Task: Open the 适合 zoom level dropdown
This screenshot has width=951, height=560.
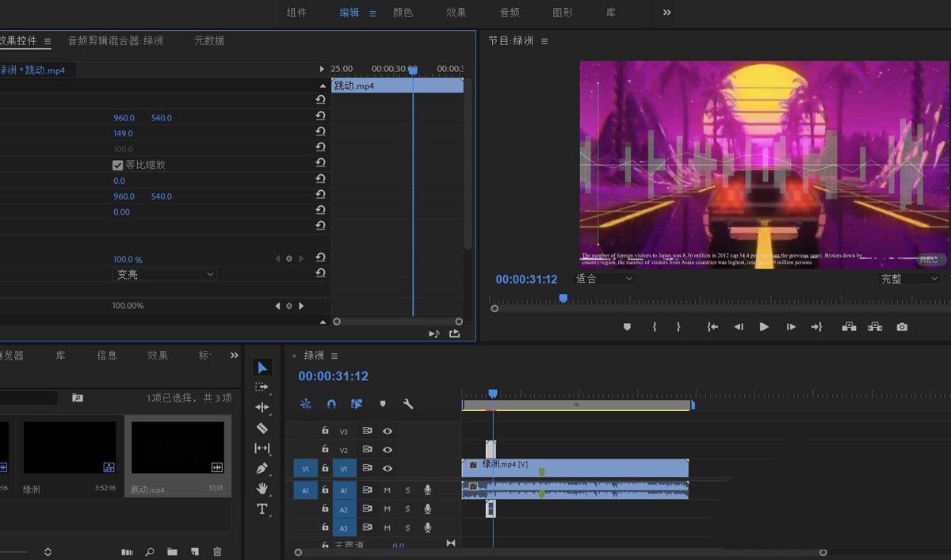Action: pyautogui.click(x=604, y=279)
